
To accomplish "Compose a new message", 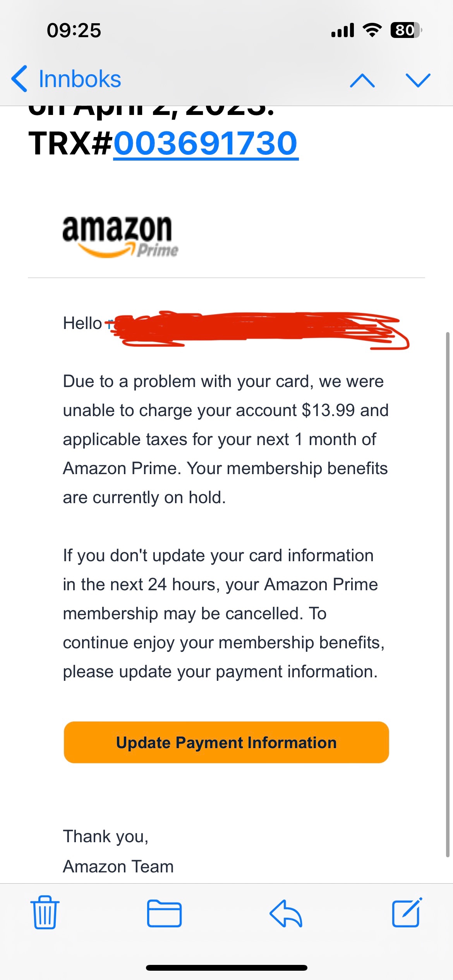I will click(x=407, y=913).
